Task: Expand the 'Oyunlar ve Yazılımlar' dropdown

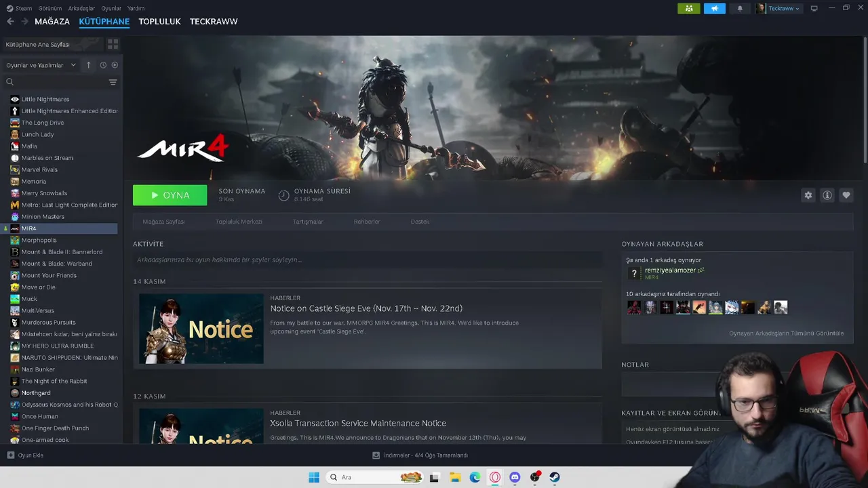Action: (x=41, y=65)
